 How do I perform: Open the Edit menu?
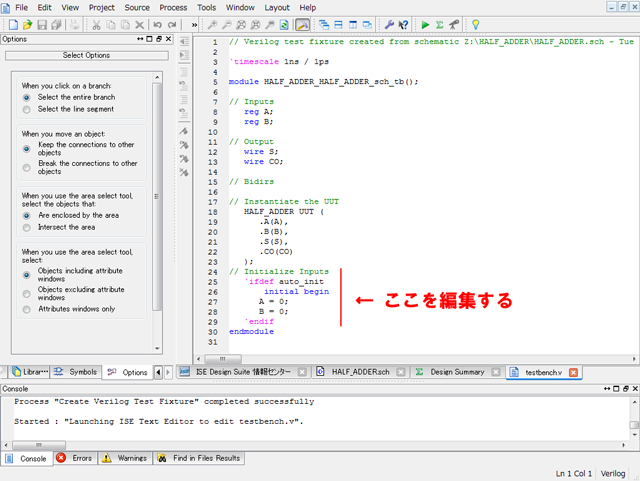point(44,8)
